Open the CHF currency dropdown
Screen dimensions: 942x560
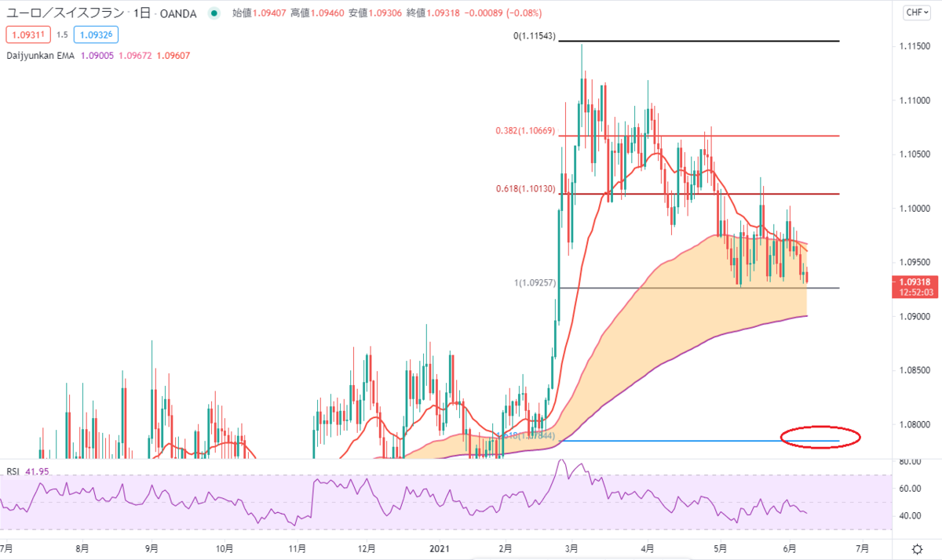916,13
